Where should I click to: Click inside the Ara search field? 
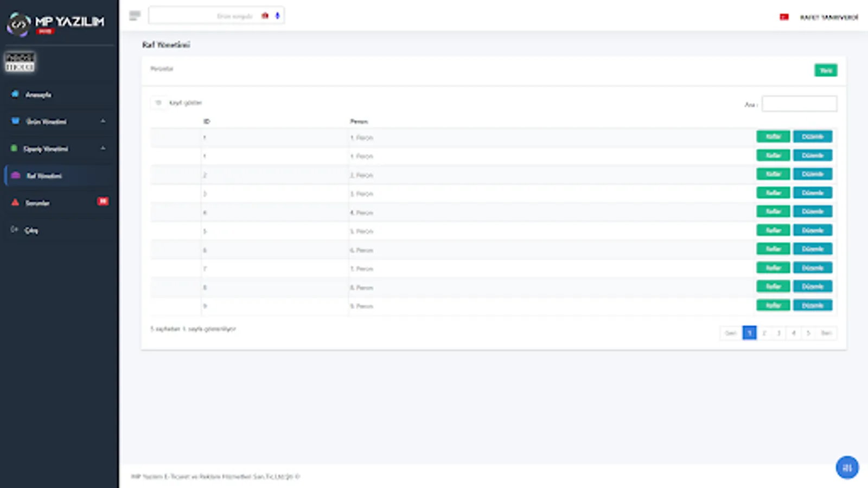[799, 104]
